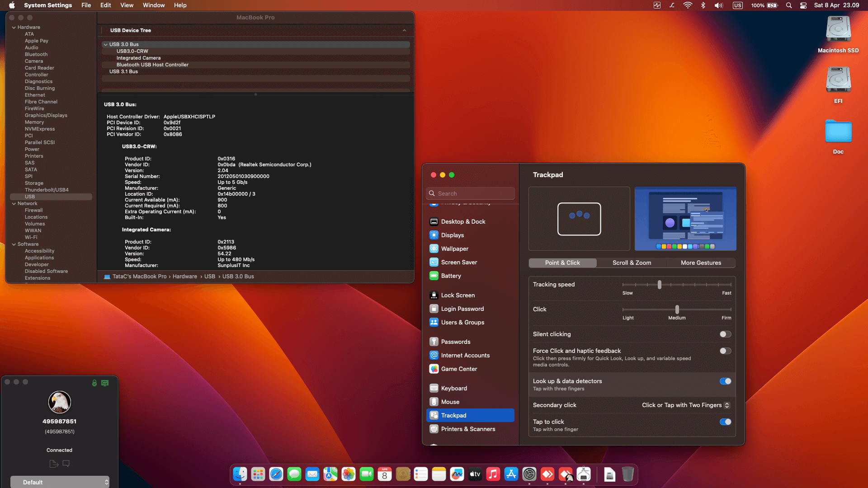Viewport: 868px width, 488px height.
Task: Focus the System Settings search field
Action: tap(470, 193)
